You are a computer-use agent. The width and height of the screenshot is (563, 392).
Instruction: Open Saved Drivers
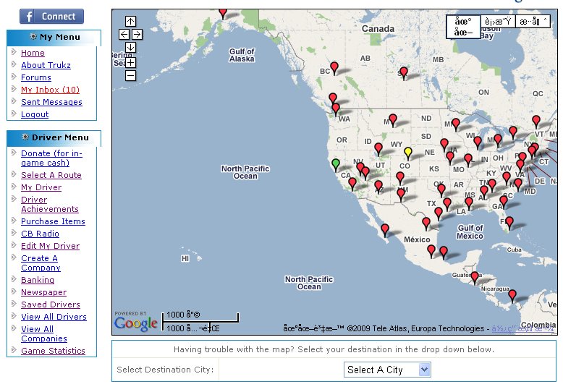point(51,304)
